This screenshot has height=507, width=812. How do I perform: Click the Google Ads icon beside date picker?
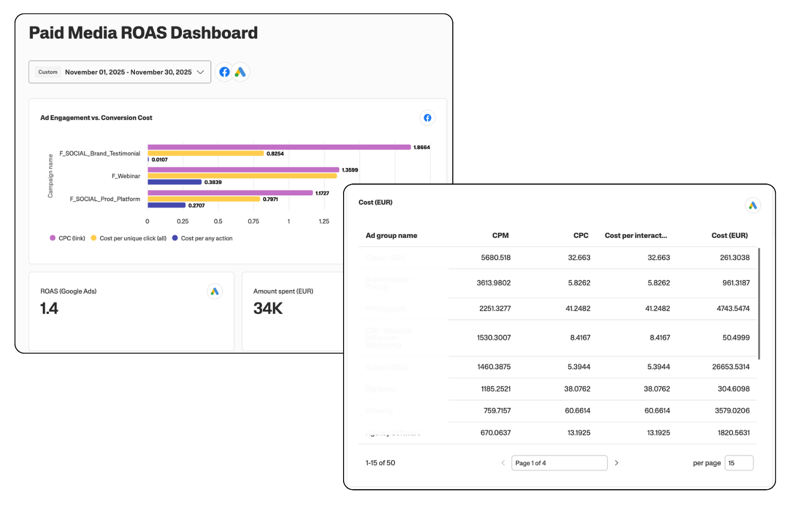tap(240, 72)
